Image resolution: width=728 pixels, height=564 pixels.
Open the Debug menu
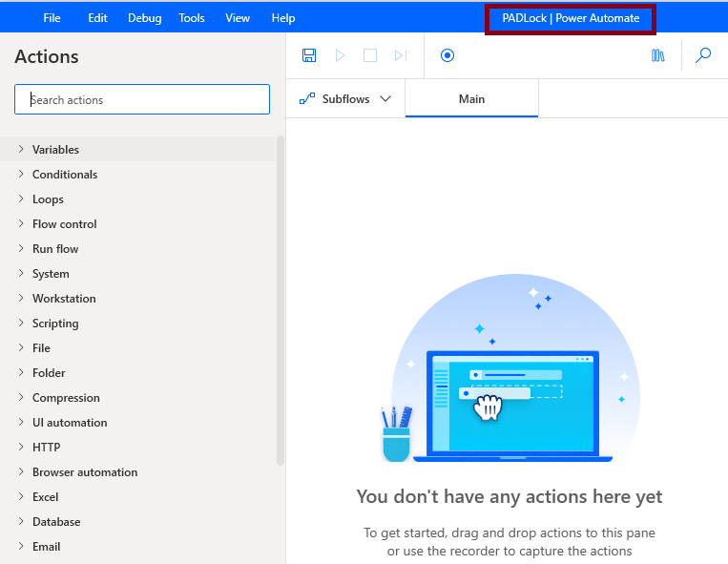(x=145, y=18)
